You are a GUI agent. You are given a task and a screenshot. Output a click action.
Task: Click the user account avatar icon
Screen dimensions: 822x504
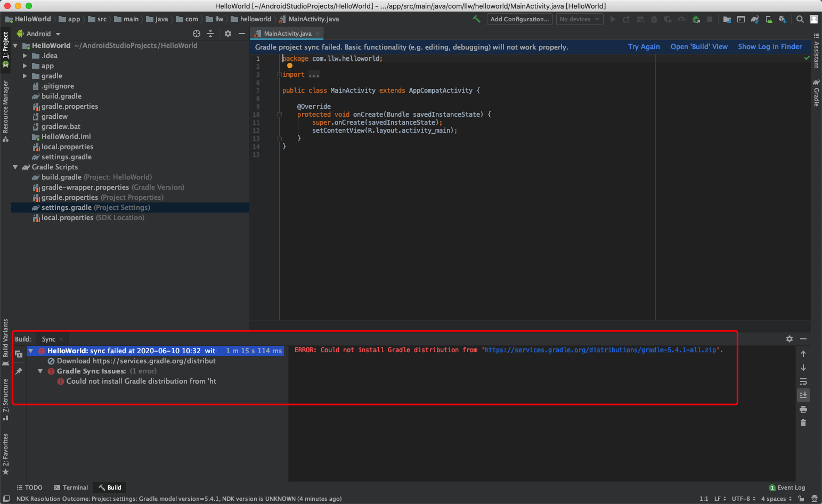[814, 19]
